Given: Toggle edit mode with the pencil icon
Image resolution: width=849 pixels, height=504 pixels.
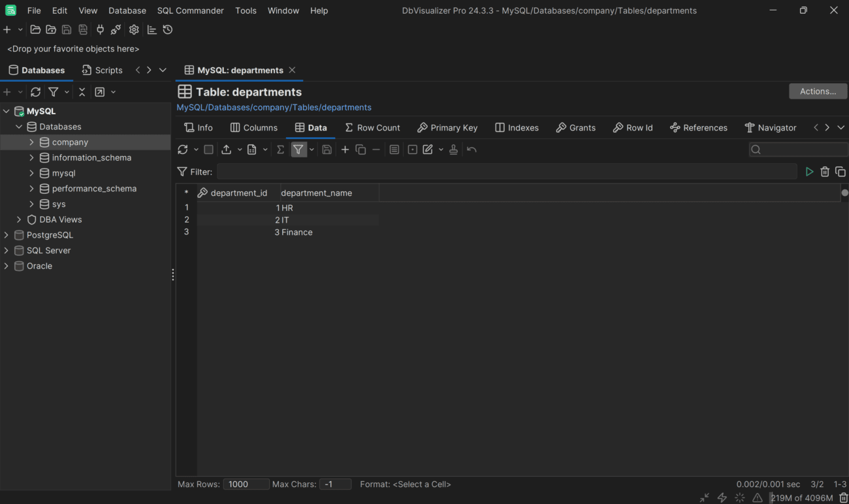Looking at the screenshot, I should [429, 149].
